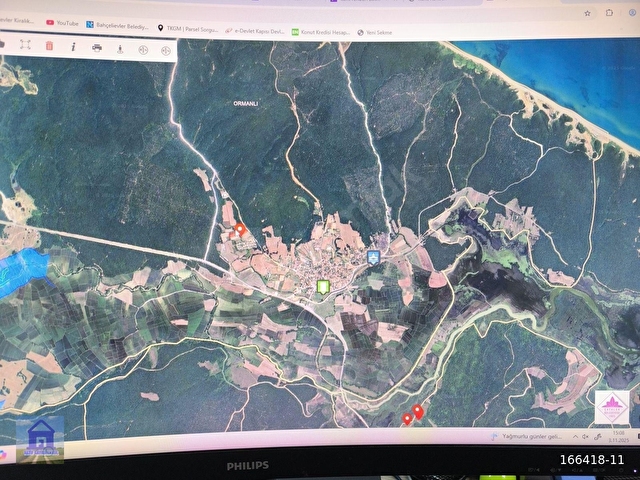
Task: Select the area extent tool icon
Action: click(x=25, y=44)
